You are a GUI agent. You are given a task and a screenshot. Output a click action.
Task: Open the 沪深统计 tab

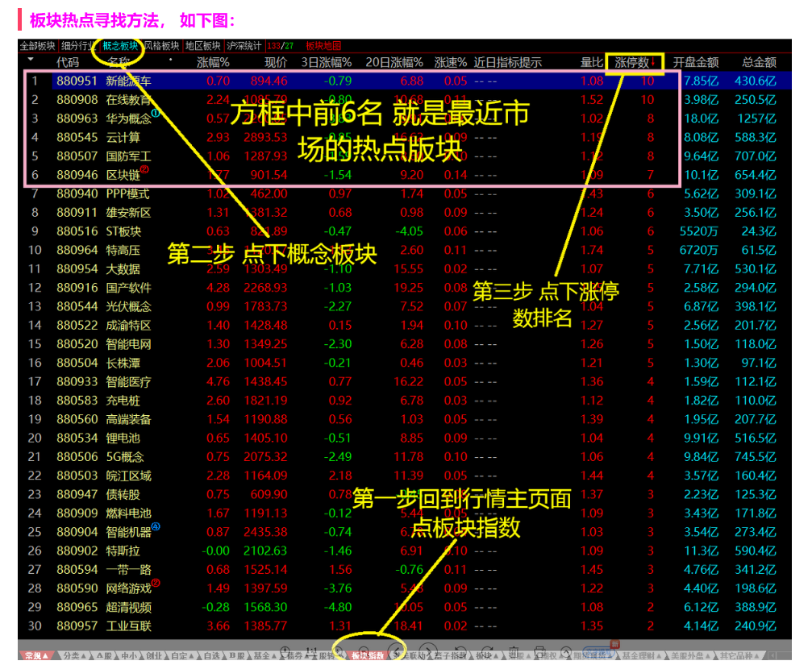[244, 46]
